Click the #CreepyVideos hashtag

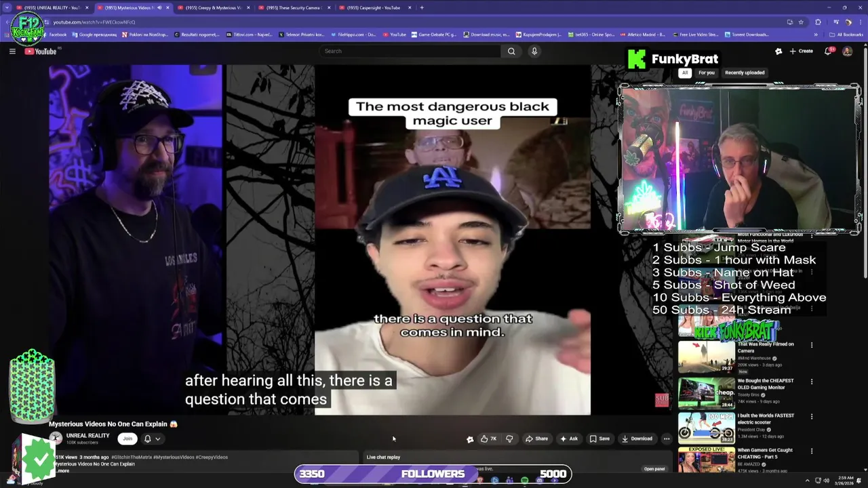[212, 457]
